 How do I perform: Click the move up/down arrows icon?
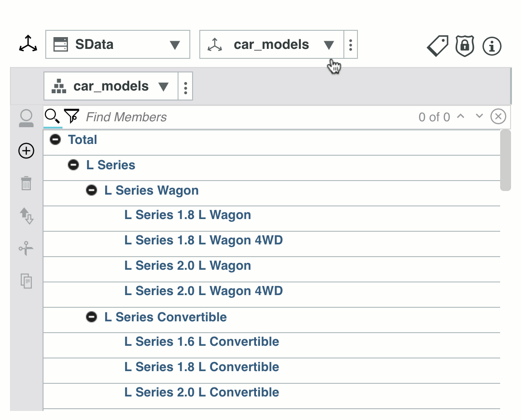(26, 216)
